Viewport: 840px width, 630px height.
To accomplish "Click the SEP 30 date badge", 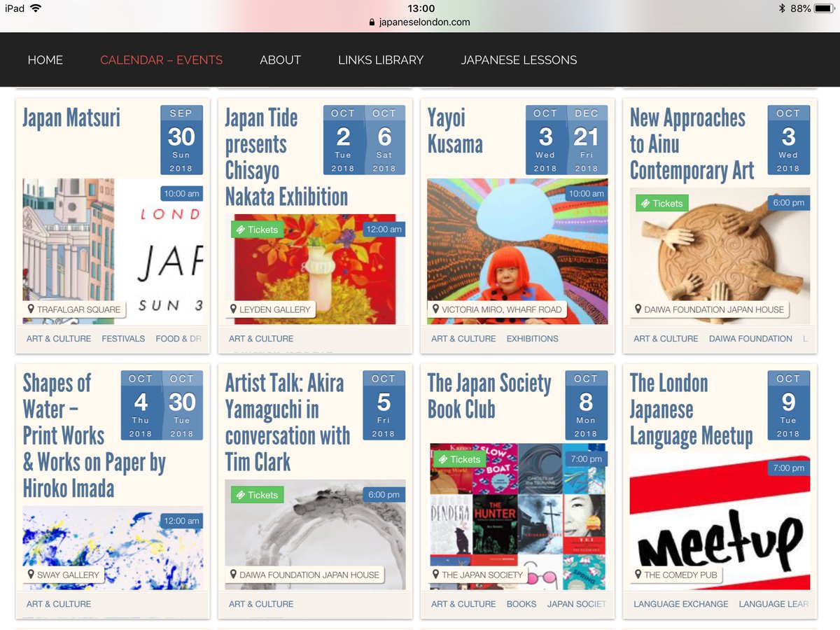I will (x=181, y=140).
